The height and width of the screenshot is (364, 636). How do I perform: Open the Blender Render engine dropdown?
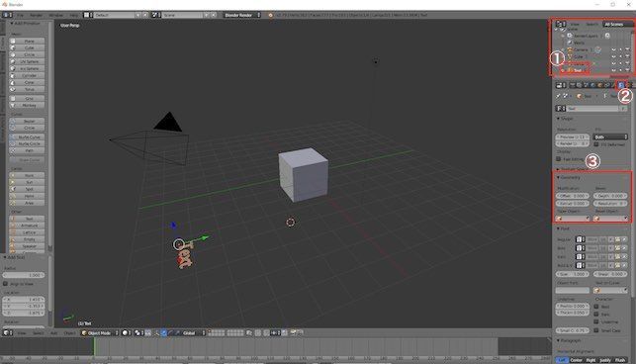tap(242, 15)
